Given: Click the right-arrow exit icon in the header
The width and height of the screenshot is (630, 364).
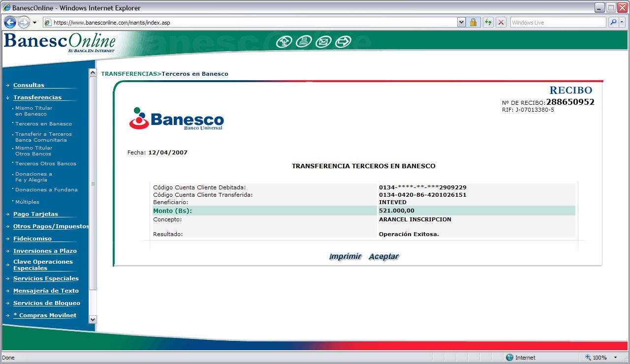Looking at the screenshot, I should click(343, 42).
